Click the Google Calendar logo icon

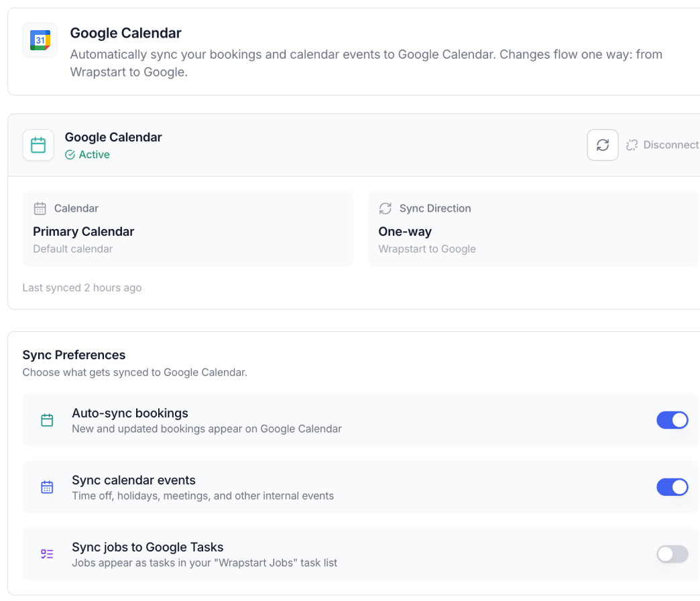40,40
